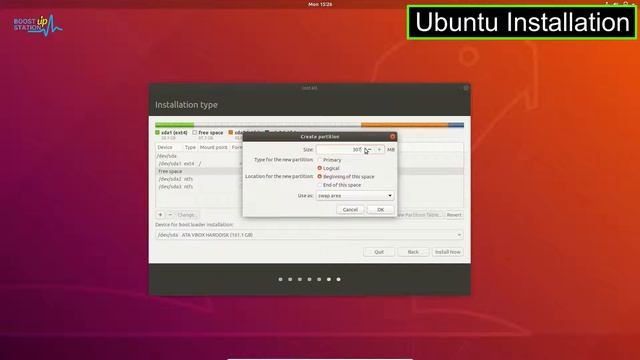Screen dimensions: 640x360
Task: Go Back to previous step
Action: tap(413, 252)
